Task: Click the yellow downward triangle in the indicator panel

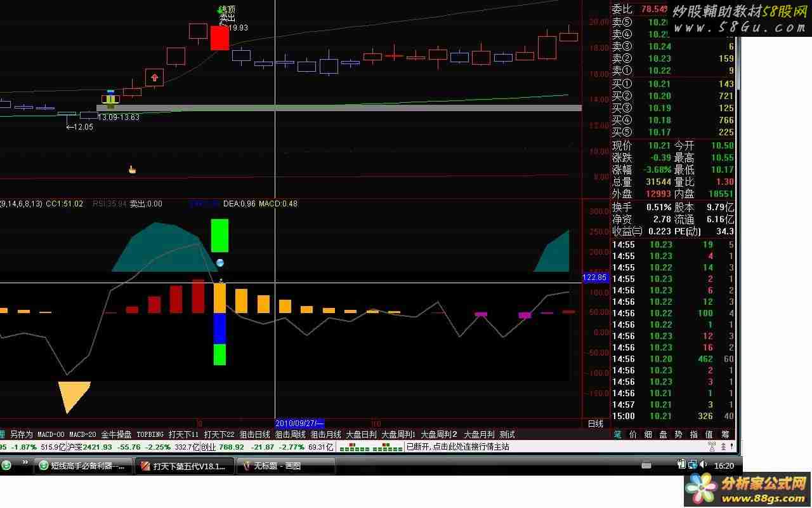Action: pos(74,398)
